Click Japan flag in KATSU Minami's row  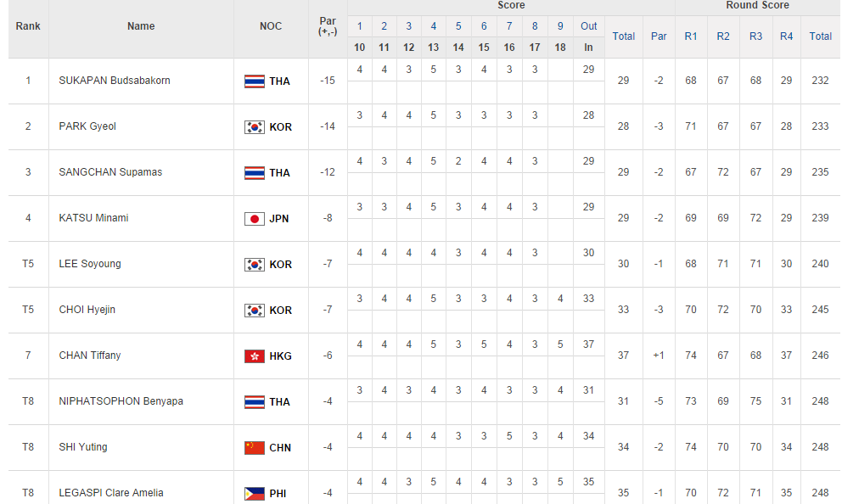254,219
